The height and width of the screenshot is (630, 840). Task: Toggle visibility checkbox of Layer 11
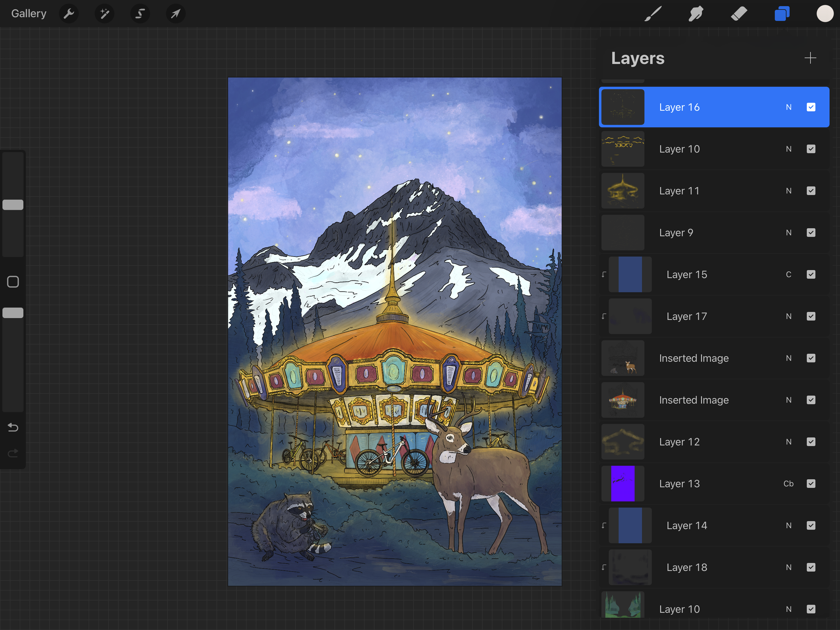pos(811,191)
